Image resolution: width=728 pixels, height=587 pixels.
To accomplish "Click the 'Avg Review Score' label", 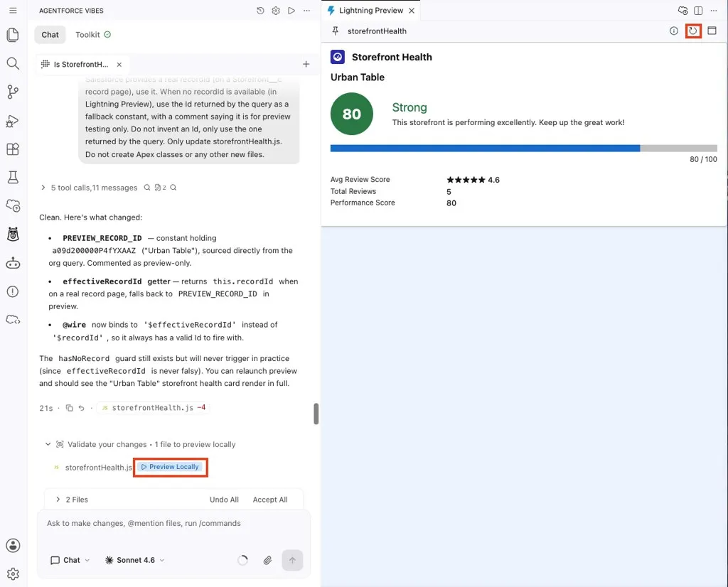I will coord(360,179).
